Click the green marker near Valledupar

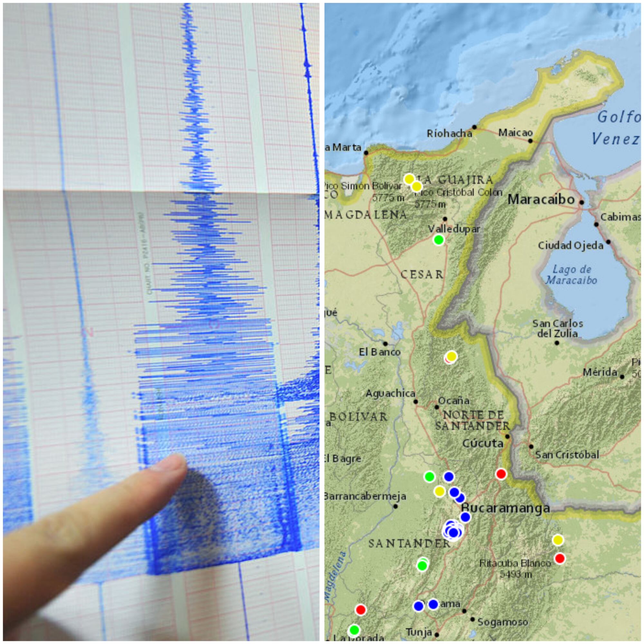point(439,239)
